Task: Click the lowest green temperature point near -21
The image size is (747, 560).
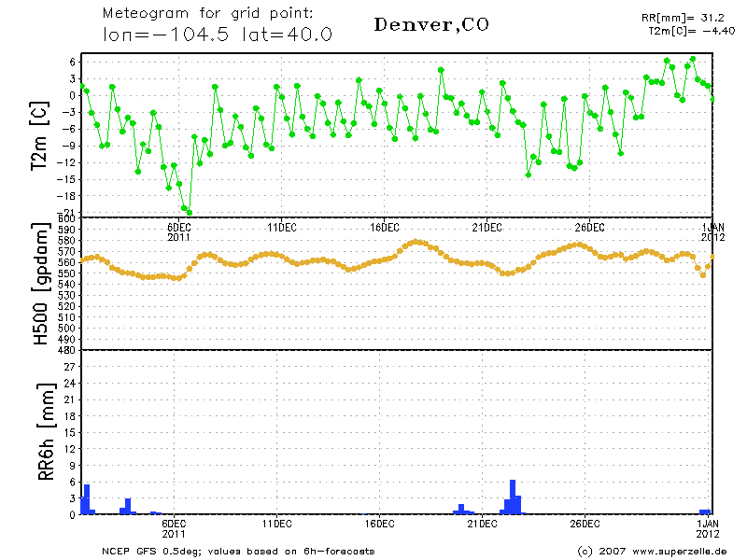Action: [x=190, y=212]
